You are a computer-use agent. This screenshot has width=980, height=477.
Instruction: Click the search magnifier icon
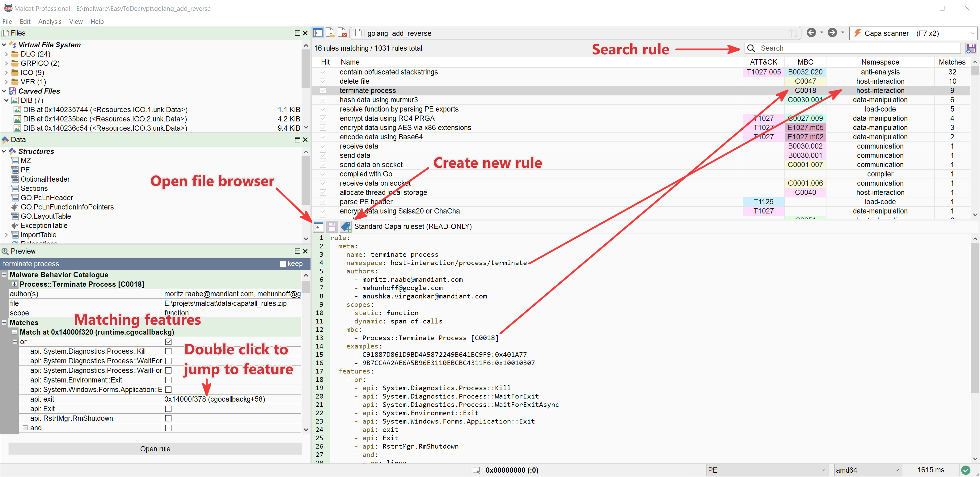751,48
